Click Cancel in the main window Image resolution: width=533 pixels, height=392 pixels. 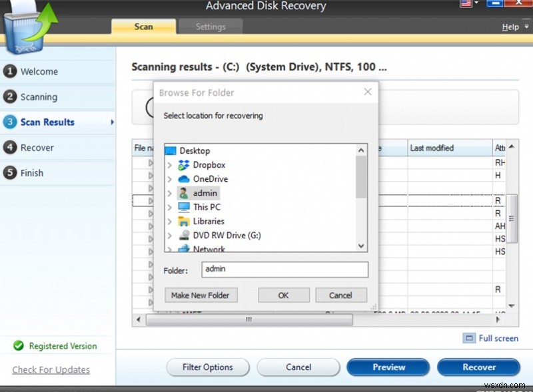(x=298, y=367)
